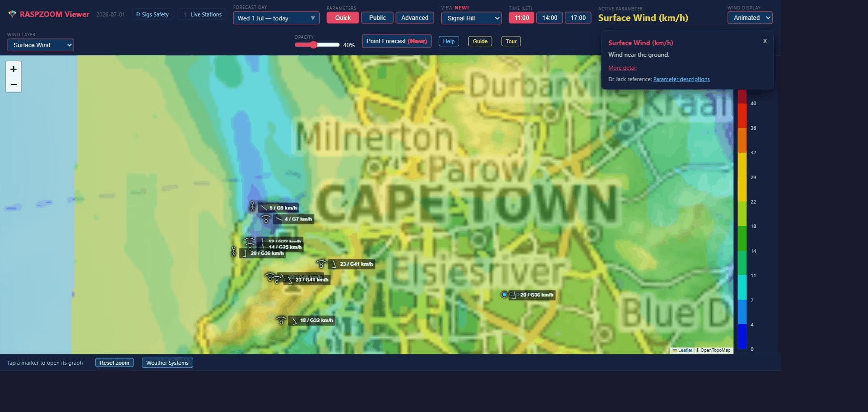The height and width of the screenshot is (412, 868).
Task: Click the hiker marker beside 5 / G9 km/h
Action: (252, 206)
